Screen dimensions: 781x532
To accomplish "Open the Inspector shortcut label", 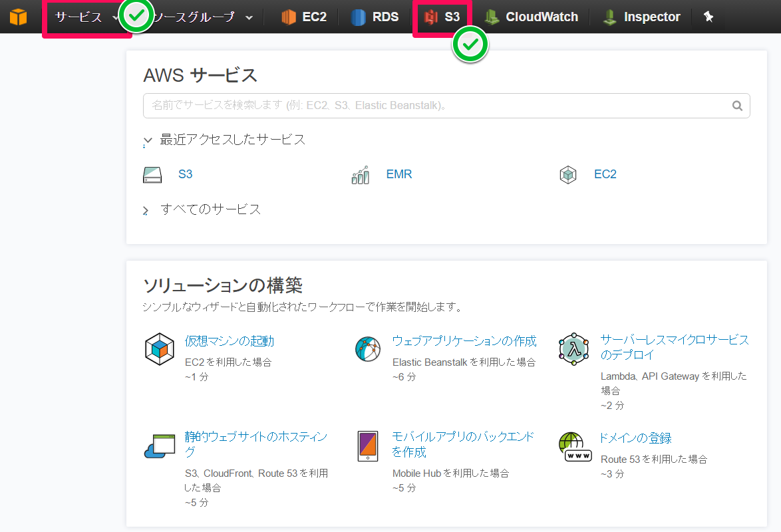I will [652, 17].
